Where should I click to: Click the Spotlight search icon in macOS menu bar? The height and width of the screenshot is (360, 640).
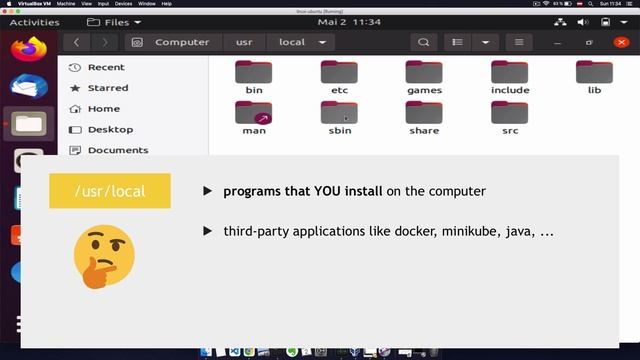pos(590,4)
